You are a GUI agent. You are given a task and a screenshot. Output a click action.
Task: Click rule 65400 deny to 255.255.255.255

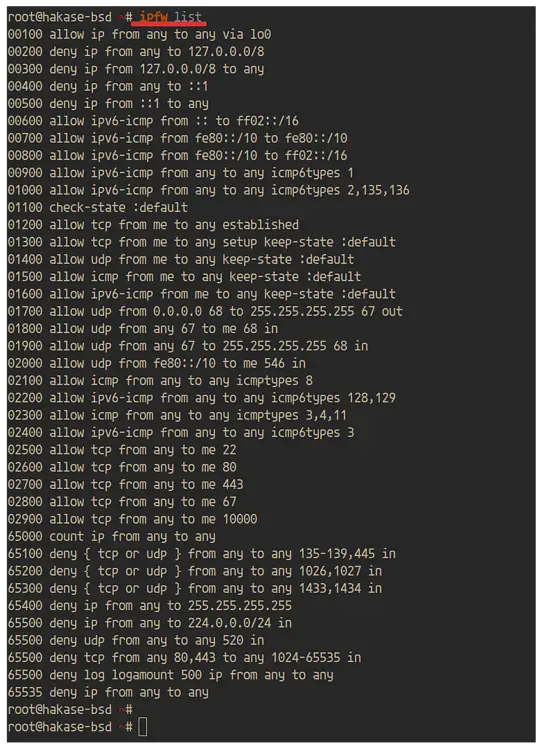click(150, 606)
